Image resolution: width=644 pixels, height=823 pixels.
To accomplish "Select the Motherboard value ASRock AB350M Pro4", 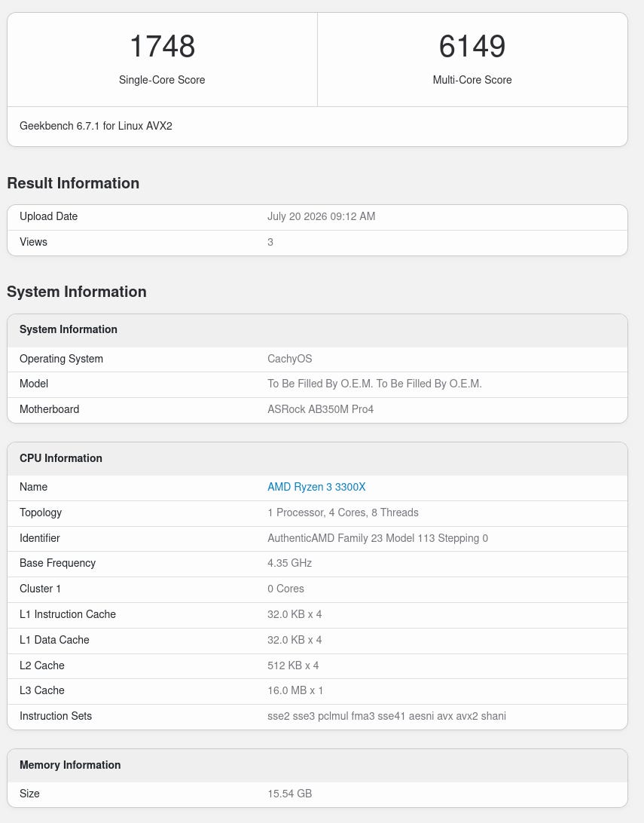I will click(320, 409).
